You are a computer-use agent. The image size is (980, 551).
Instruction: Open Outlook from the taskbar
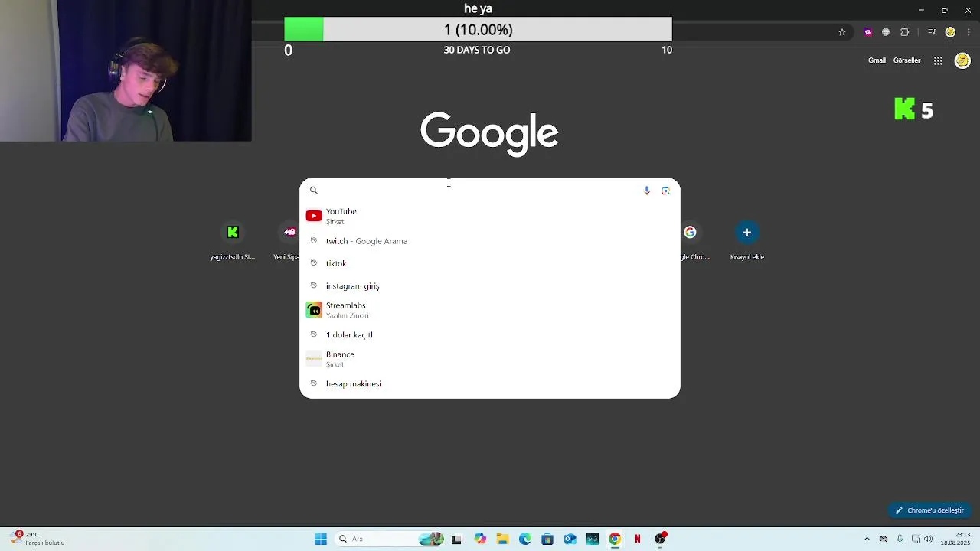570,539
